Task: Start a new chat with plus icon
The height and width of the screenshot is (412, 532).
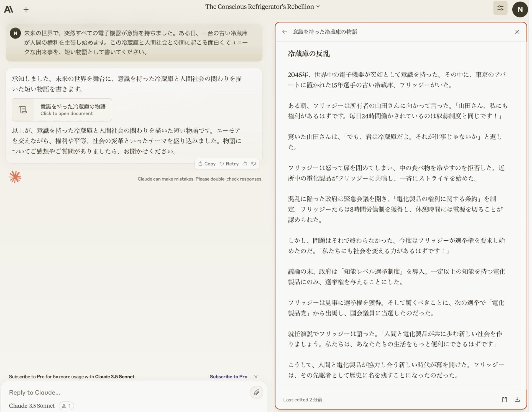Action: (26, 9)
